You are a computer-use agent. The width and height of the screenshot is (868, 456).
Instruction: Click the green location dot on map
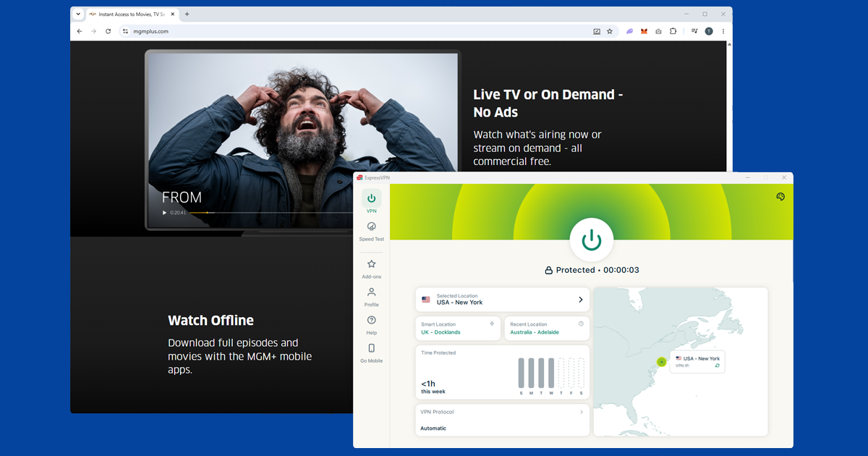[661, 361]
